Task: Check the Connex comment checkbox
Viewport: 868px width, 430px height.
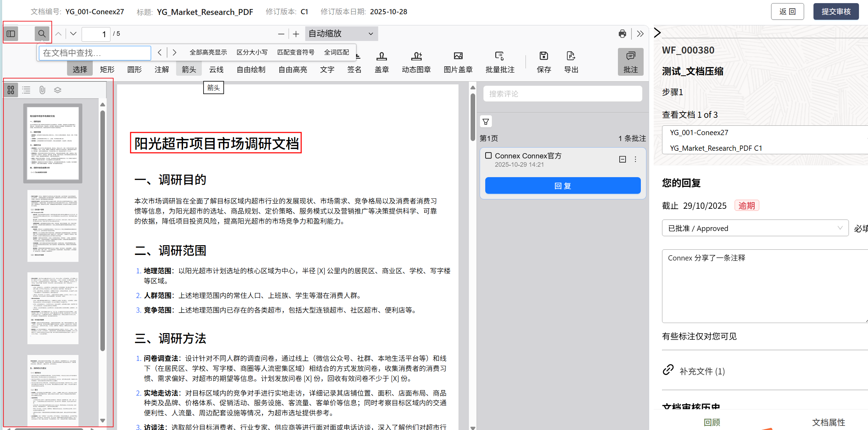Action: [x=488, y=156]
